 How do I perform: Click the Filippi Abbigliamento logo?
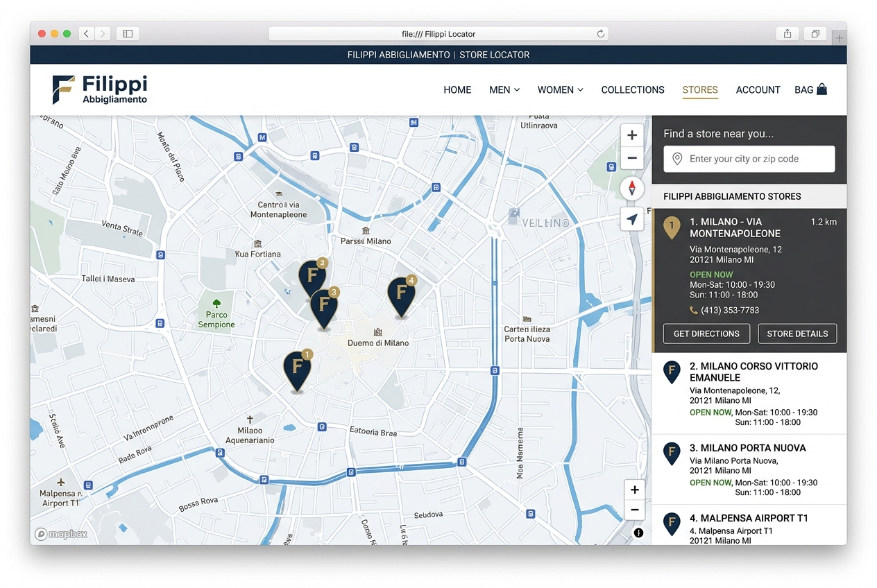(100, 89)
